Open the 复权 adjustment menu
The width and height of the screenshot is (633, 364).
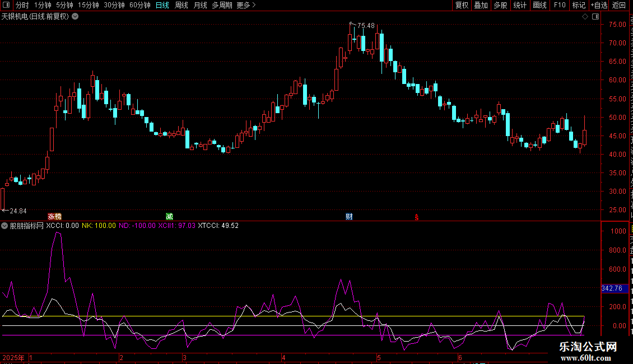(x=462, y=5)
